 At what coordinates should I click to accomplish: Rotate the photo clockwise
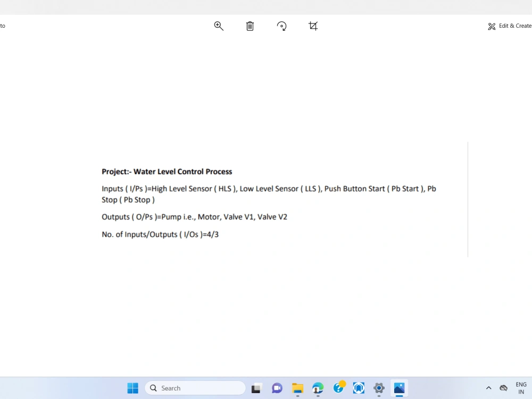(x=281, y=26)
